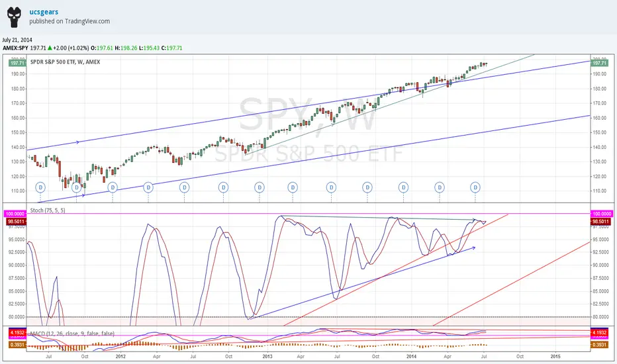Select the June 2011 dividend marker
Screen dimensions: 617x364
tap(40, 188)
